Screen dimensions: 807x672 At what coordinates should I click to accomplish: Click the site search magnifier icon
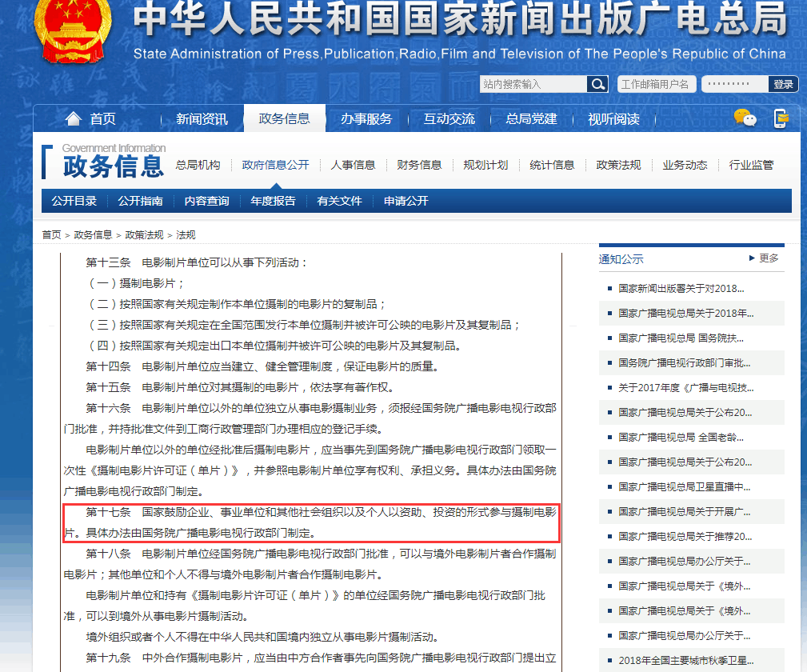(x=597, y=83)
